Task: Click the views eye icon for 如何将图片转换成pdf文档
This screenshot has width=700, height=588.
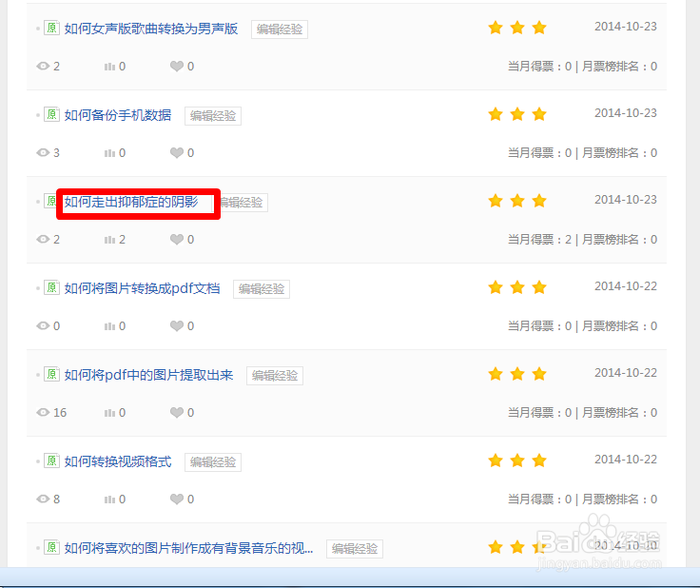Action: [43, 326]
